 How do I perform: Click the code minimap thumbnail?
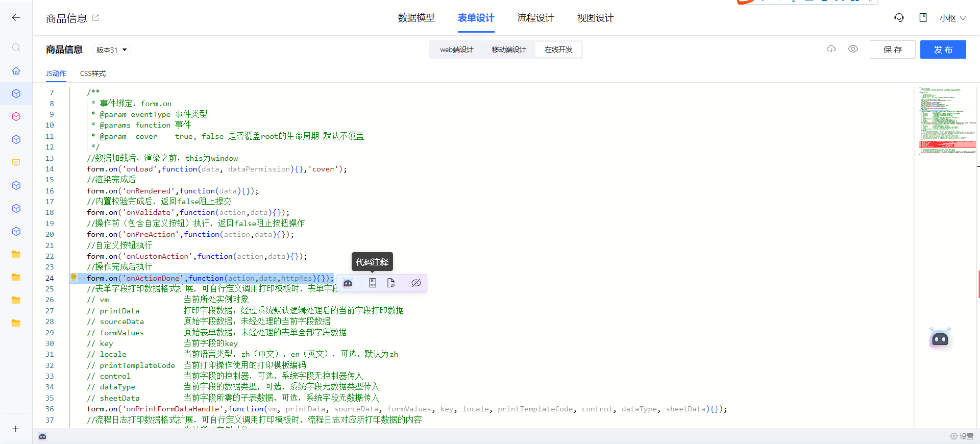pos(947,120)
